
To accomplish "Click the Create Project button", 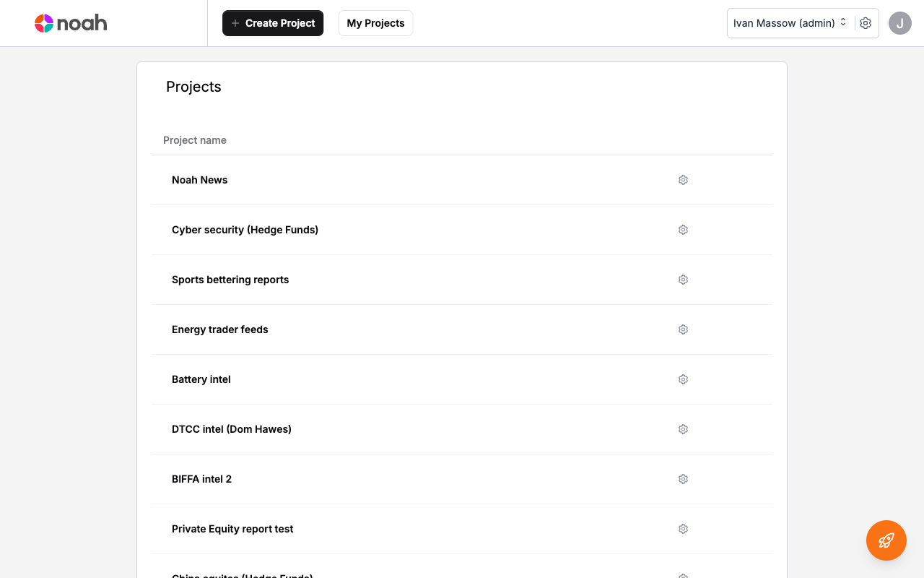I will 273,22.
